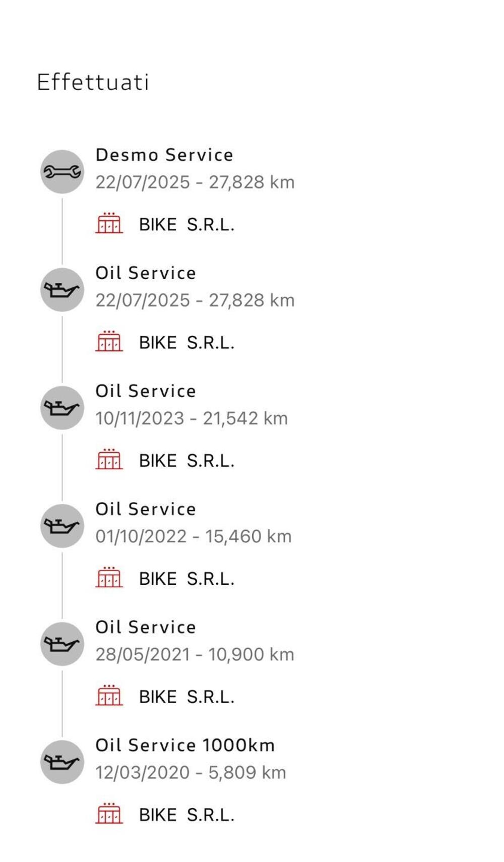Screen dimensions: 504x862
Task: Tap the oil can icon dated 10/11/2023
Action: tap(62, 408)
